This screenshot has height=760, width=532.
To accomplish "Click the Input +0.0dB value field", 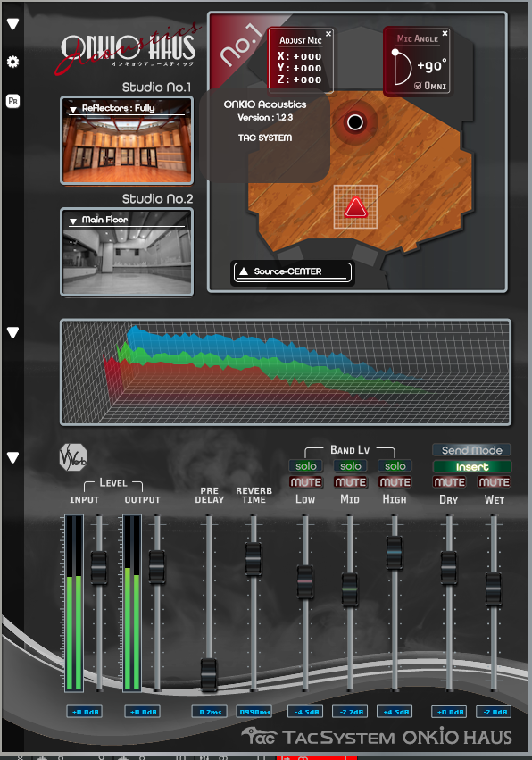I will [84, 712].
